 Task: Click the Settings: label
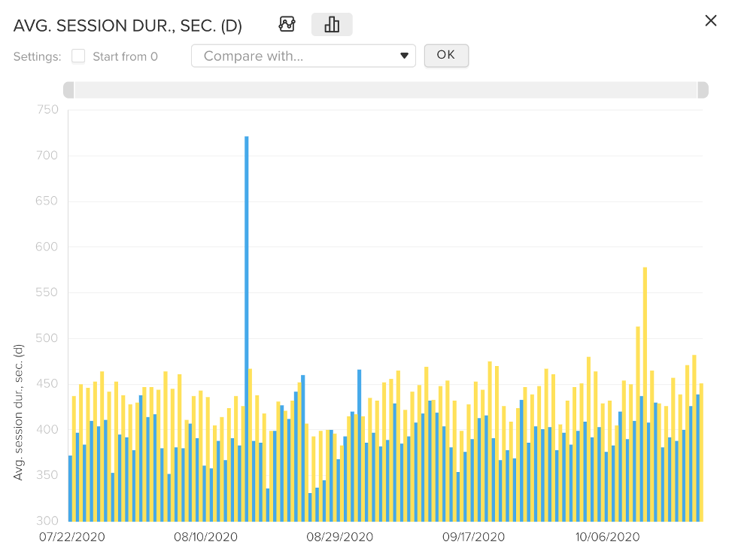coord(37,56)
